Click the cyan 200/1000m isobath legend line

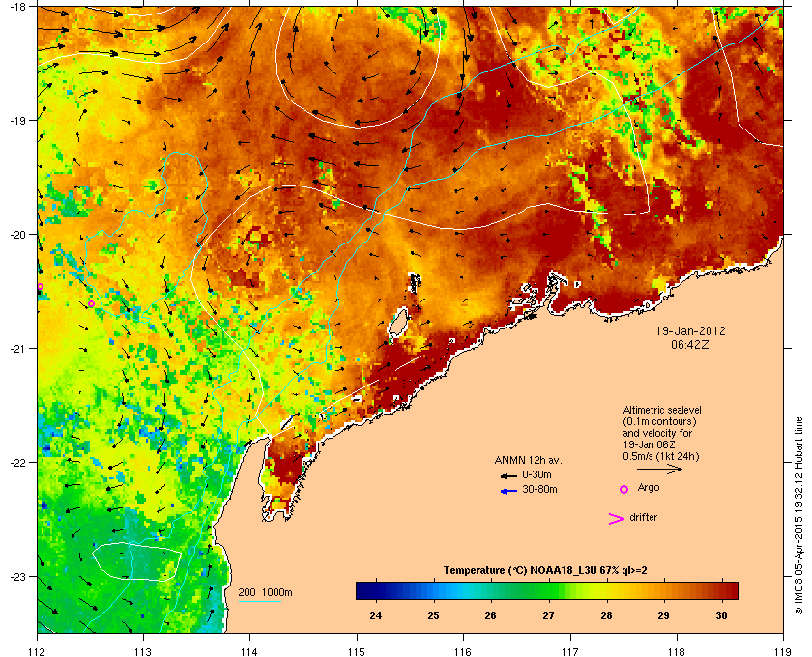tap(259, 601)
